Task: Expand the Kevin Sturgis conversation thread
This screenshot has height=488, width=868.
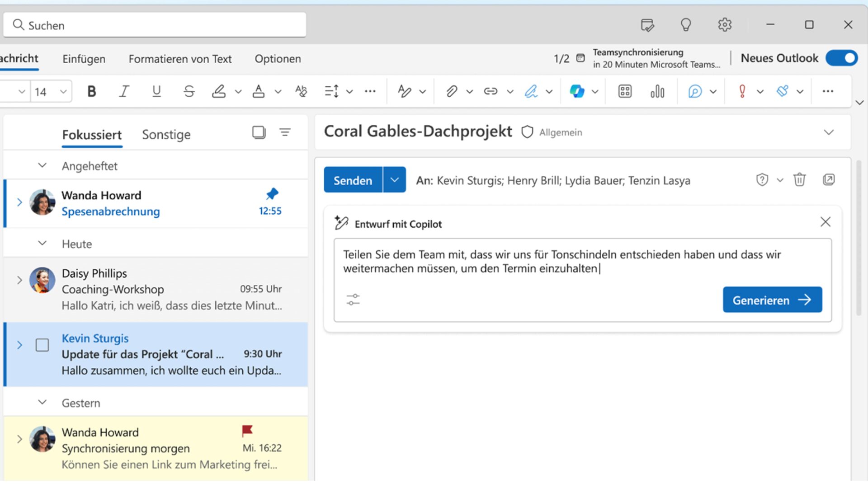Action: click(x=19, y=345)
